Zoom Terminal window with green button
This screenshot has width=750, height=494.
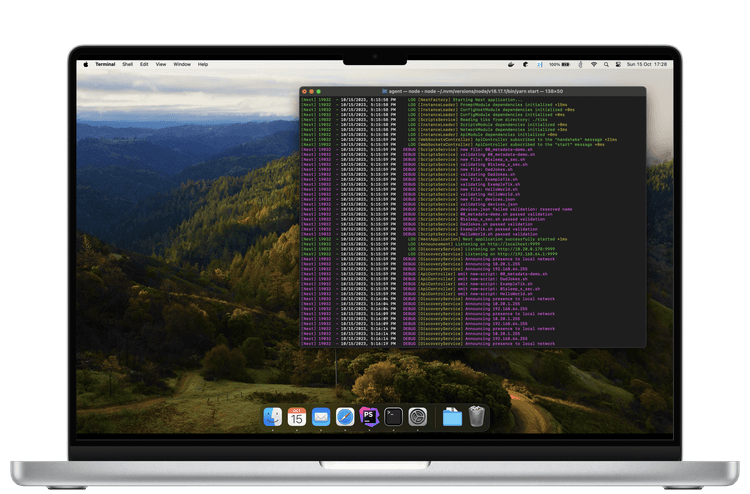(x=319, y=91)
